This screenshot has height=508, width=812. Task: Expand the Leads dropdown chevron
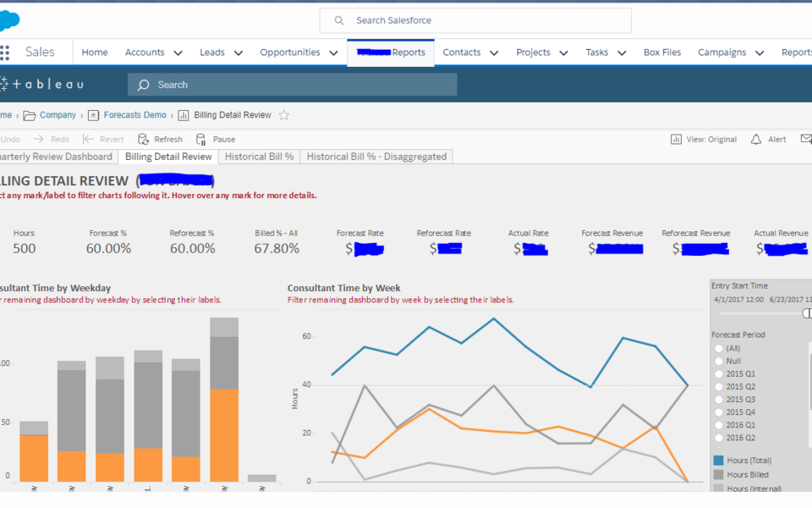239,52
